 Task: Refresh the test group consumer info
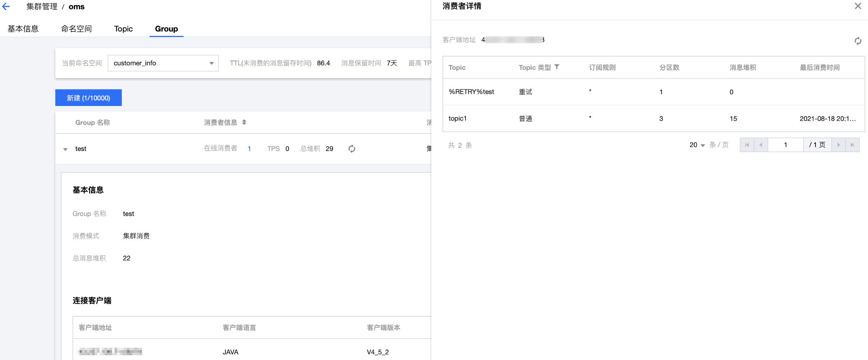(352, 149)
